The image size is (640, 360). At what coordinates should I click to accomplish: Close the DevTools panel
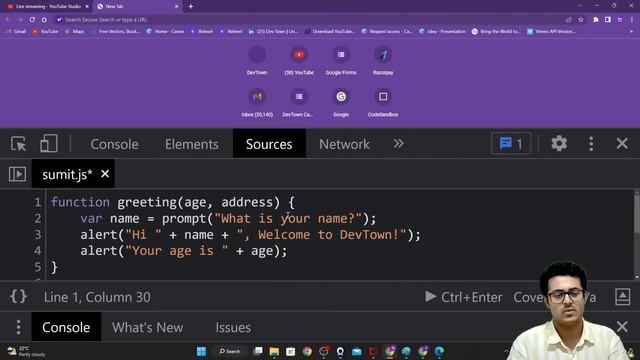coord(622,143)
